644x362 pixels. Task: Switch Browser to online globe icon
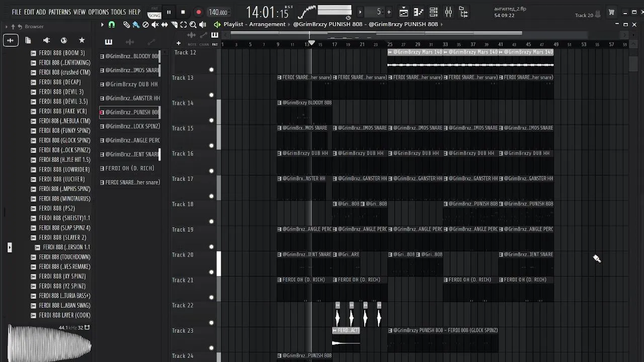(x=64, y=40)
